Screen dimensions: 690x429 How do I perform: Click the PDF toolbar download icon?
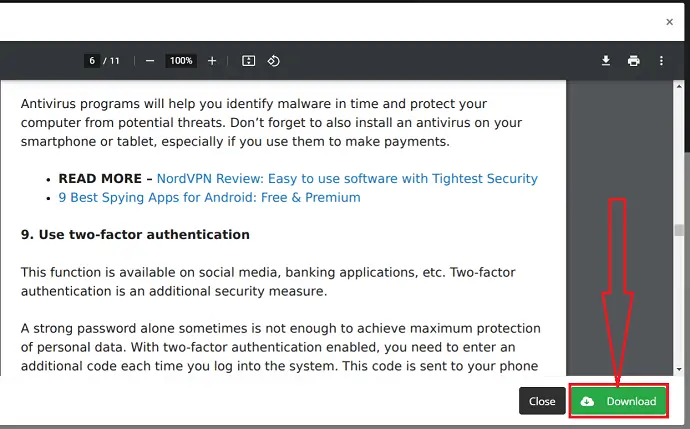point(606,61)
